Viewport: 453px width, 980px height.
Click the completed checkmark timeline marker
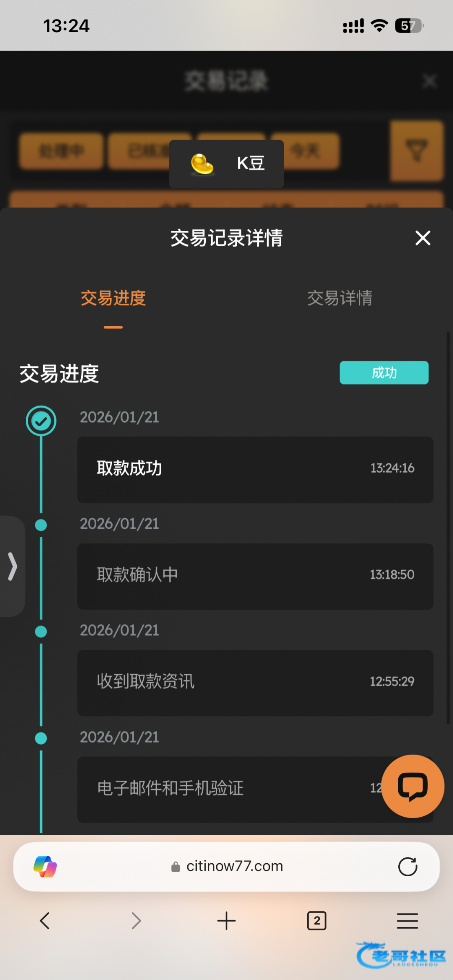click(41, 421)
